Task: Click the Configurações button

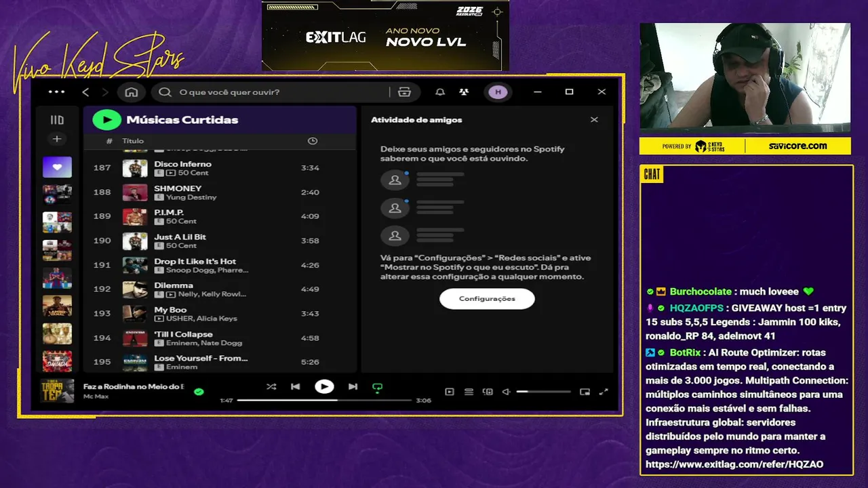Action: (x=487, y=299)
